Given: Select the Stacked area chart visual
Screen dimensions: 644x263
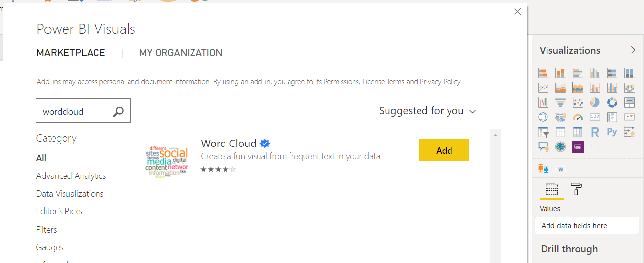Looking at the screenshot, I should [x=578, y=88].
